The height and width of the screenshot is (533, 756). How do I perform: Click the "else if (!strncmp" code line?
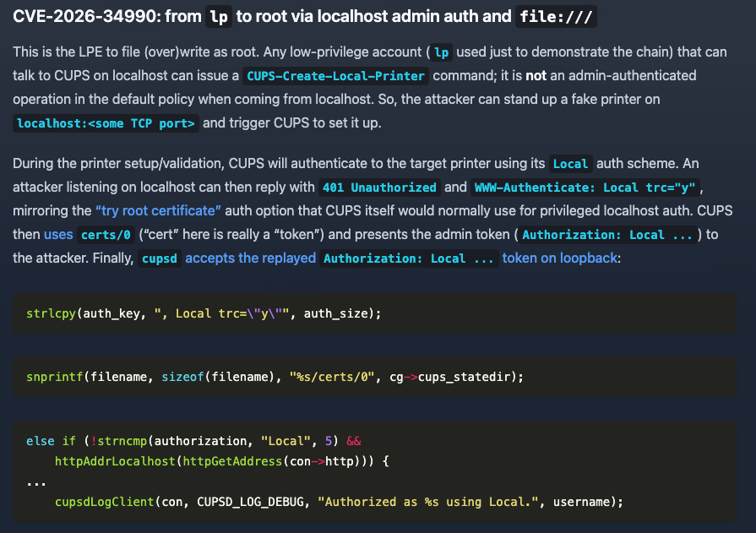click(x=193, y=442)
